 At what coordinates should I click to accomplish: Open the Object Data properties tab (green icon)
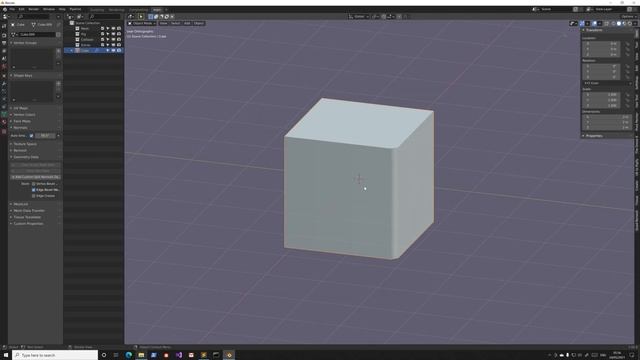[4, 114]
